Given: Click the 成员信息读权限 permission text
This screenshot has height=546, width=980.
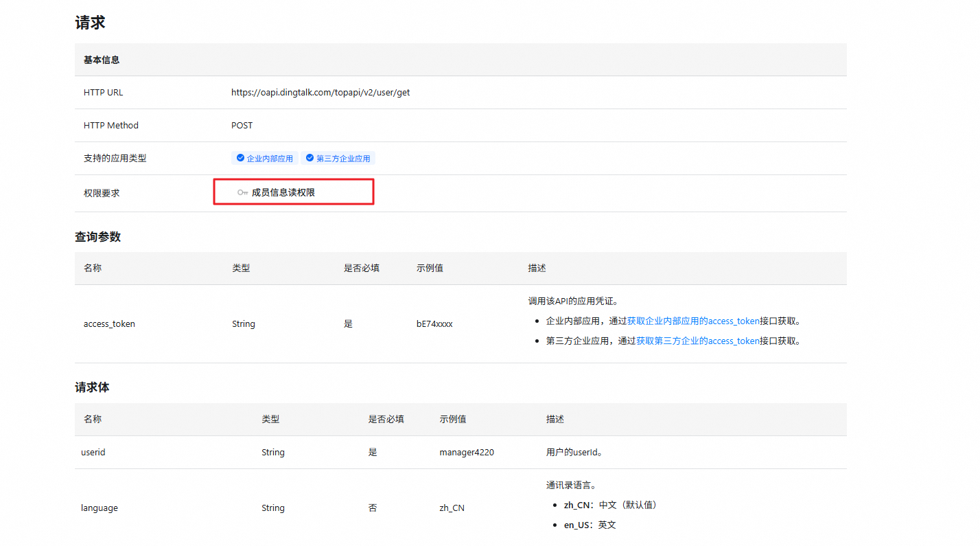Looking at the screenshot, I should 283,193.
